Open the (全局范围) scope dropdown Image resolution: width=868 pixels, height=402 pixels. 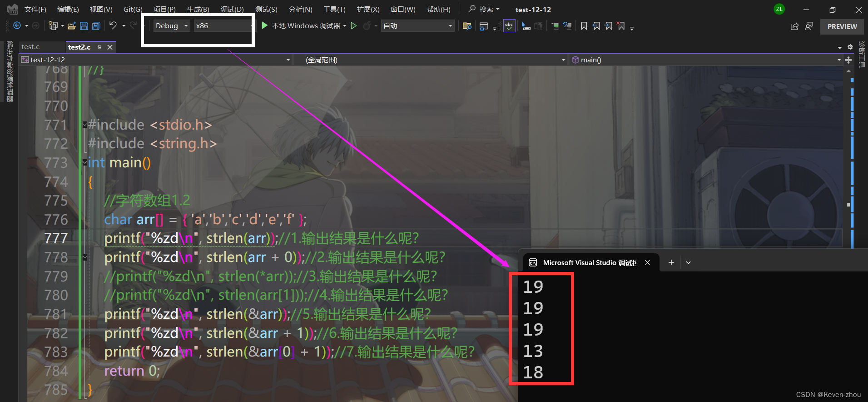point(430,60)
